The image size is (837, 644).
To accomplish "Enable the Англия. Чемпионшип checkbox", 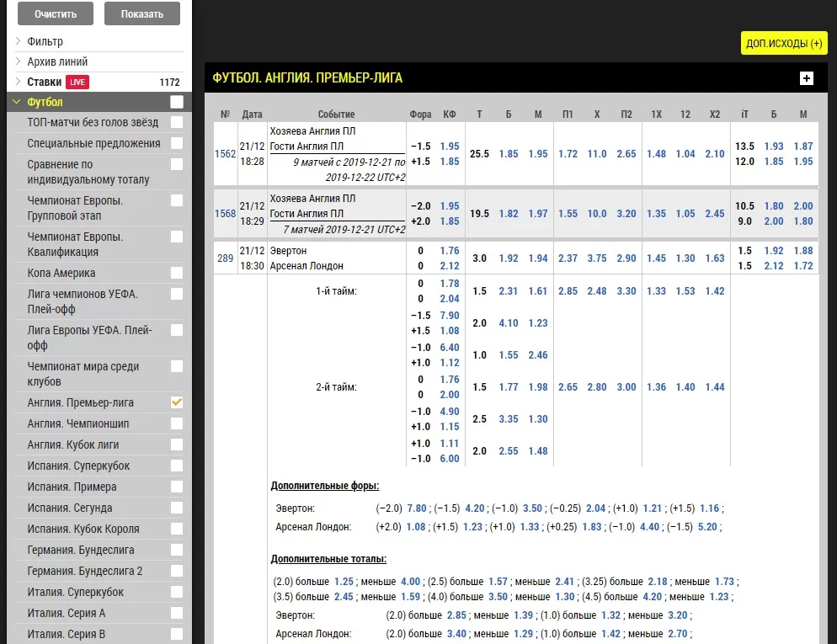I will pyautogui.click(x=177, y=423).
